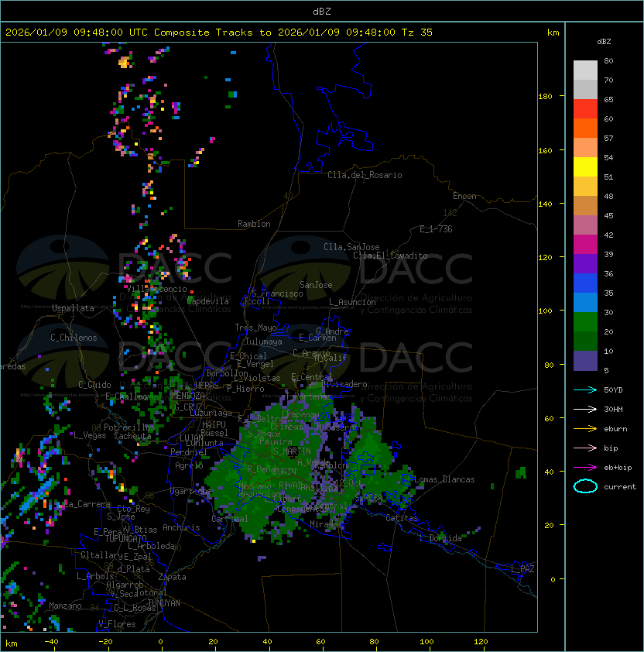Select the 'TUNUYAN' map label

click(x=164, y=603)
